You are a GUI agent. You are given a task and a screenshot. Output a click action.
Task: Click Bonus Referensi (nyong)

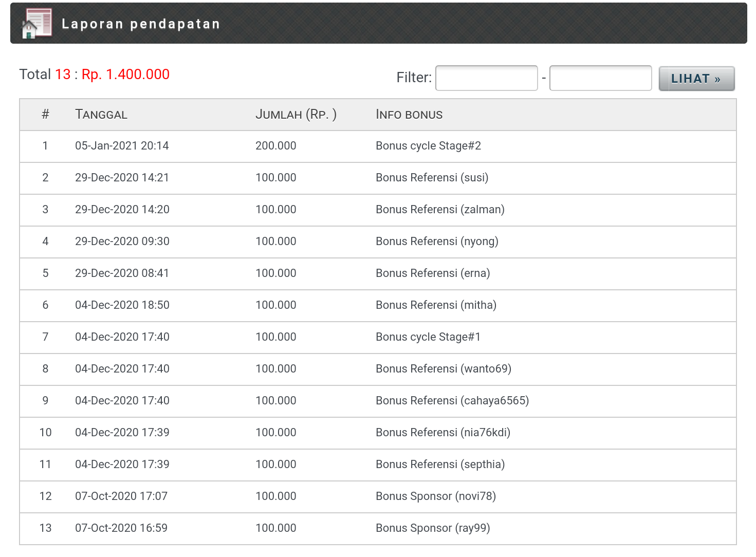(437, 242)
